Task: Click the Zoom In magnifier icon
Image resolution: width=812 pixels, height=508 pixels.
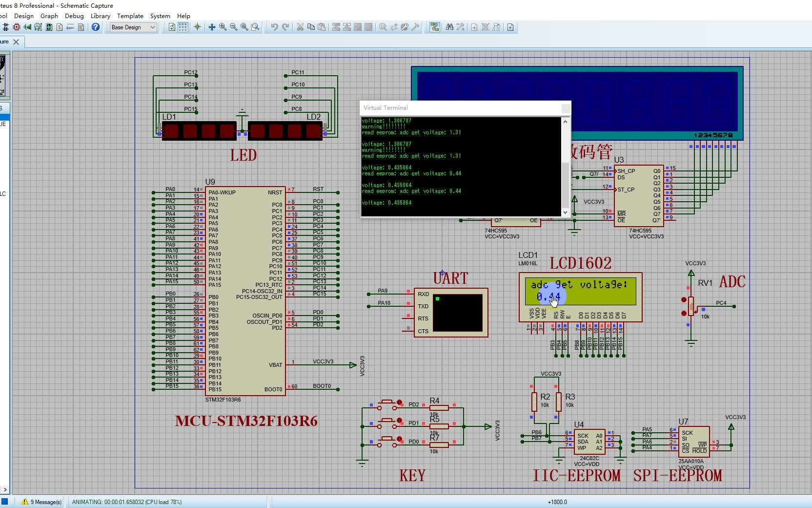Action: coord(223,27)
